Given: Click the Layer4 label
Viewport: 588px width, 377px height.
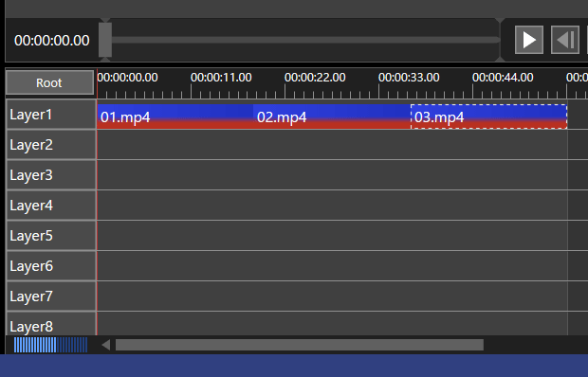Looking at the screenshot, I should coord(31,206).
